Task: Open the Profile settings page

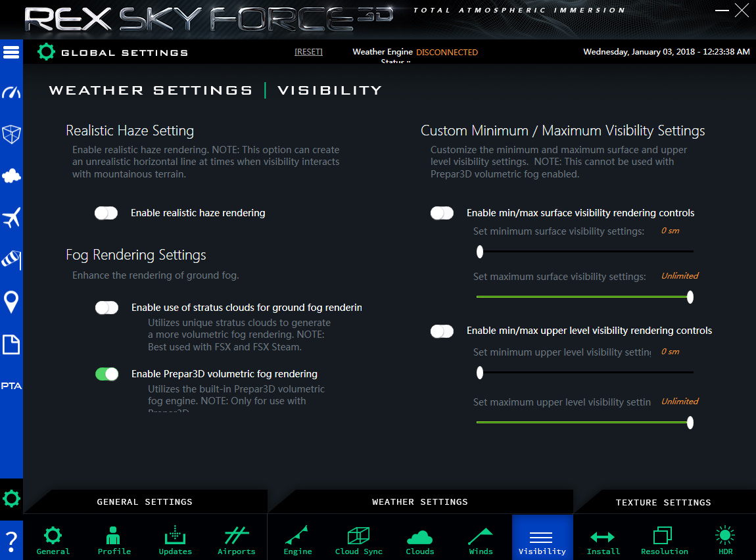Action: pyautogui.click(x=114, y=540)
